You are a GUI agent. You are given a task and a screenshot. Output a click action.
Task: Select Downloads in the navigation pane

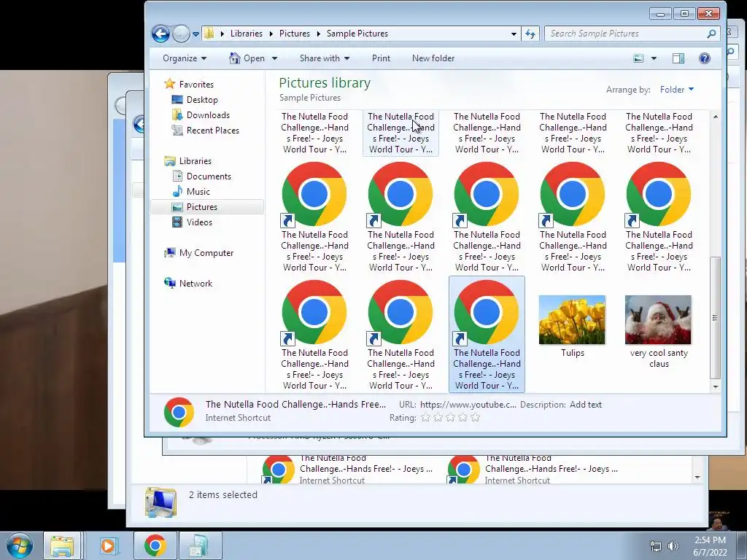(208, 114)
